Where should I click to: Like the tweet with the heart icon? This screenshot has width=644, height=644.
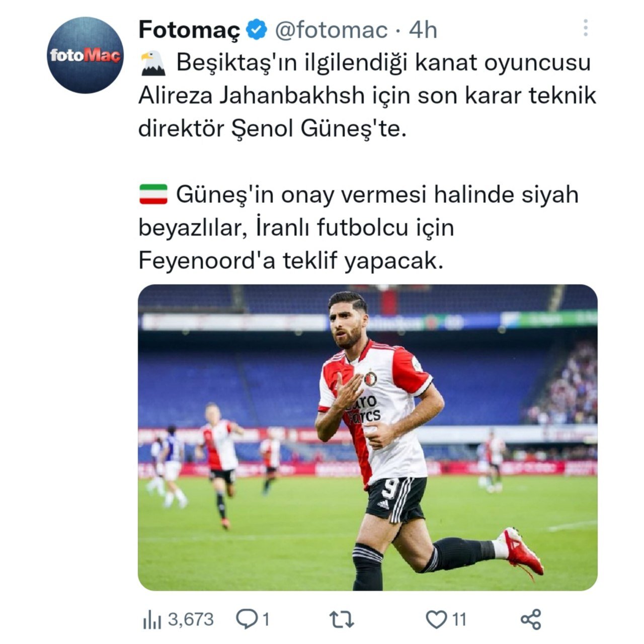(436, 619)
